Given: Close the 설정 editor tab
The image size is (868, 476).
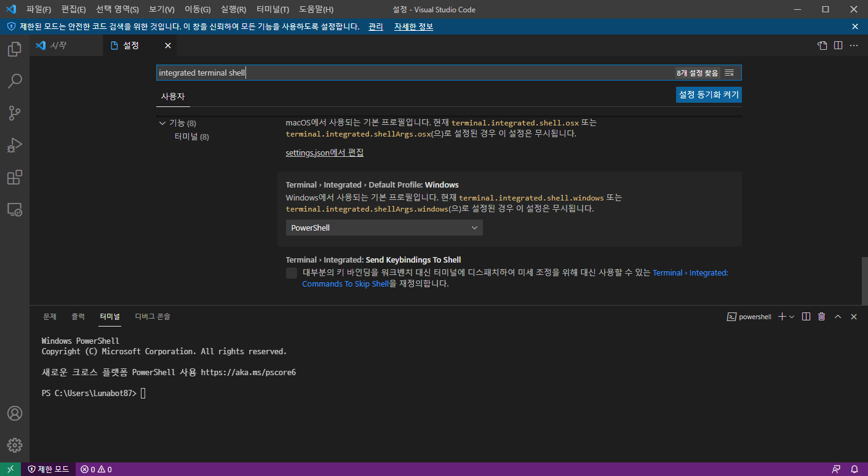Looking at the screenshot, I should point(168,46).
